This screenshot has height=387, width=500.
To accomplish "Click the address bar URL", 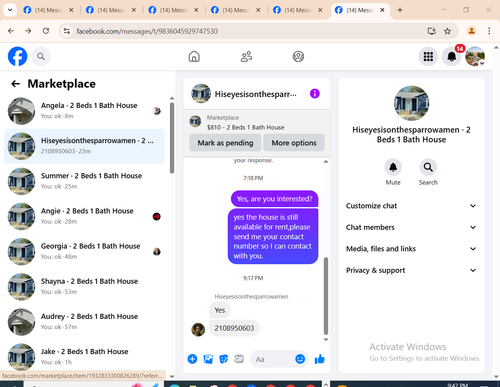I will [x=147, y=31].
